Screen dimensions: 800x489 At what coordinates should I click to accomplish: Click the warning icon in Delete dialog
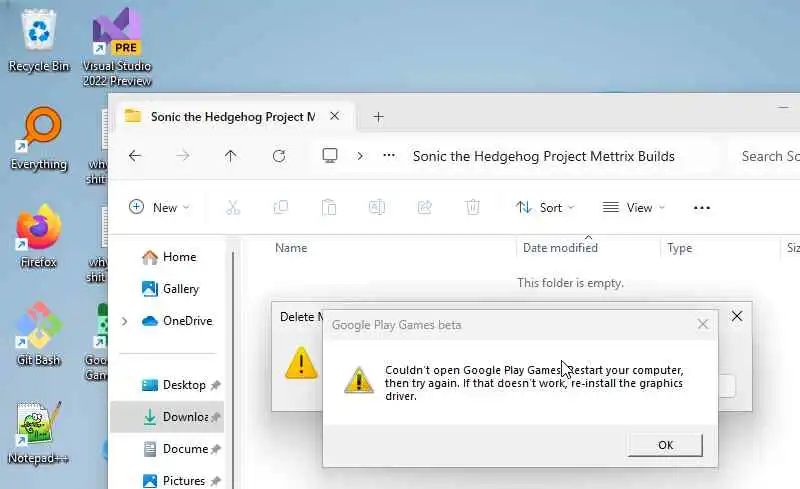coord(301,362)
